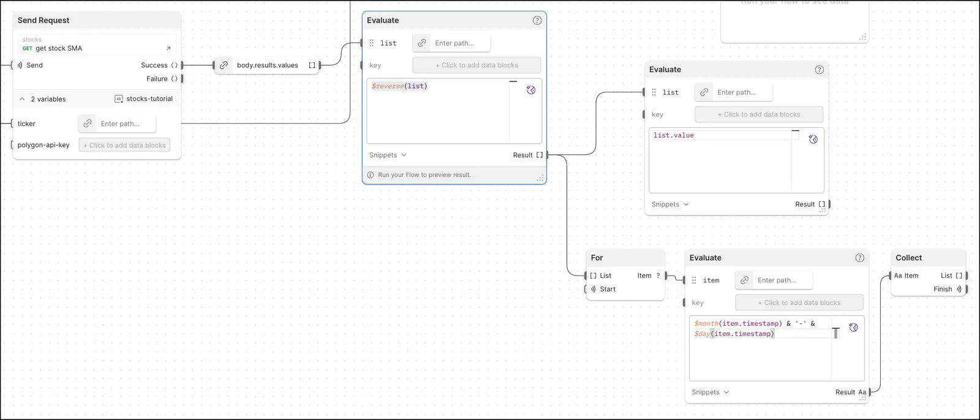The image size is (980, 420).
Task: Click the AI assistant icon in the list.value editor
Action: tap(813, 140)
